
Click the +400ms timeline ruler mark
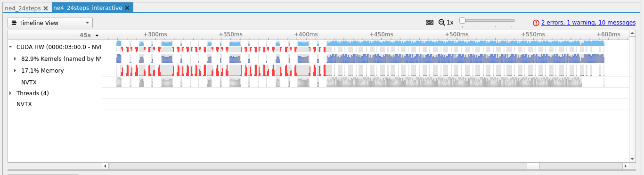pos(306,34)
